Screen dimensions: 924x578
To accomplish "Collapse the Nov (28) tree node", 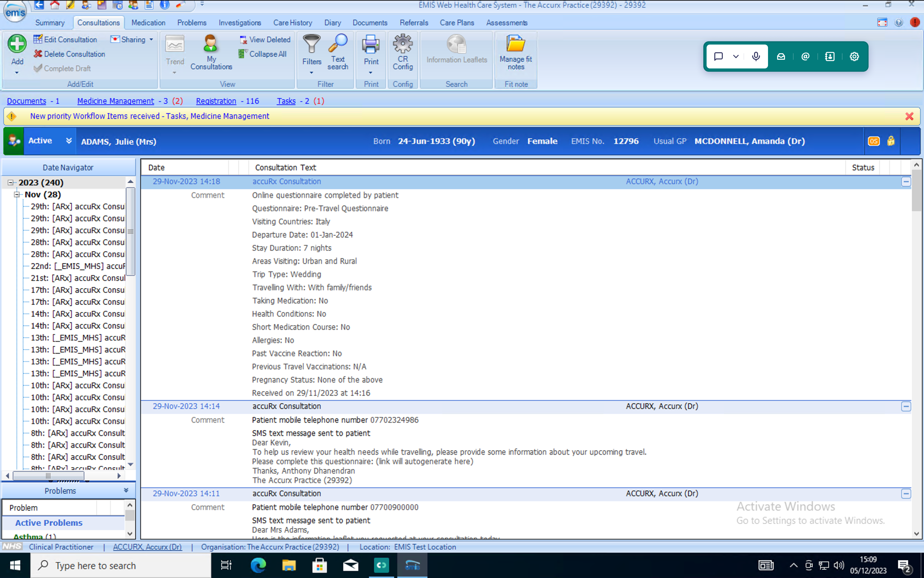I will (17, 194).
